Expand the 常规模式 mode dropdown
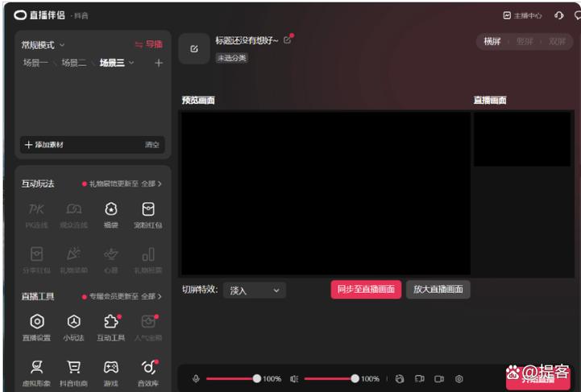The height and width of the screenshot is (392, 581). pos(44,45)
